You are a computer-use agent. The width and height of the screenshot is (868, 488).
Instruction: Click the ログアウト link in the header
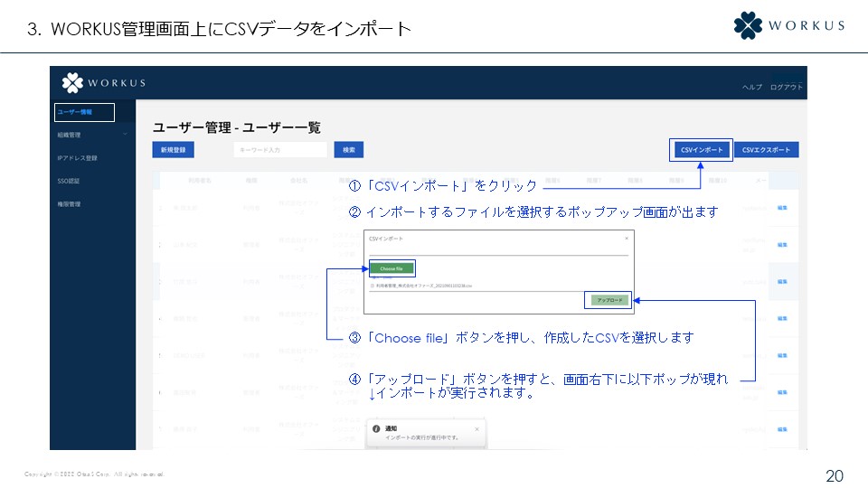click(786, 87)
